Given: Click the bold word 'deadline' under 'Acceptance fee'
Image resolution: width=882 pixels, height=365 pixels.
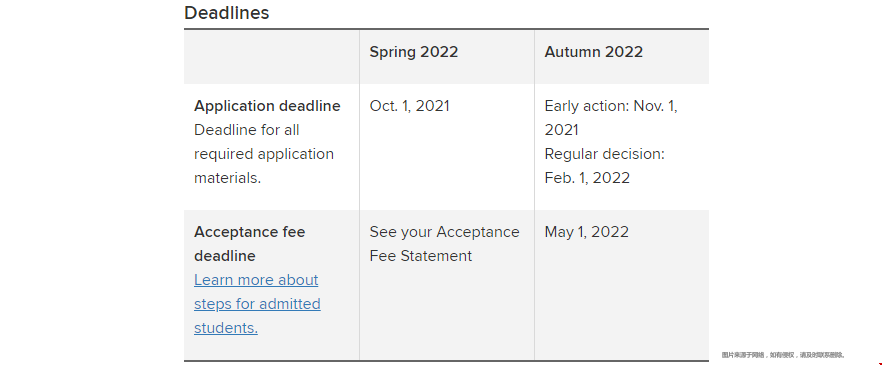Looking at the screenshot, I should tap(225, 256).
